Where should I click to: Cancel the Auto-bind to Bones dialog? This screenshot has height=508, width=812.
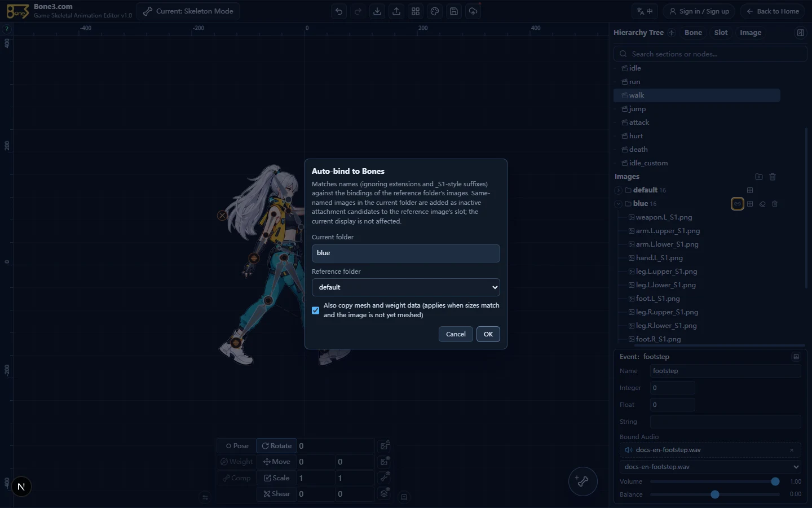pyautogui.click(x=456, y=334)
